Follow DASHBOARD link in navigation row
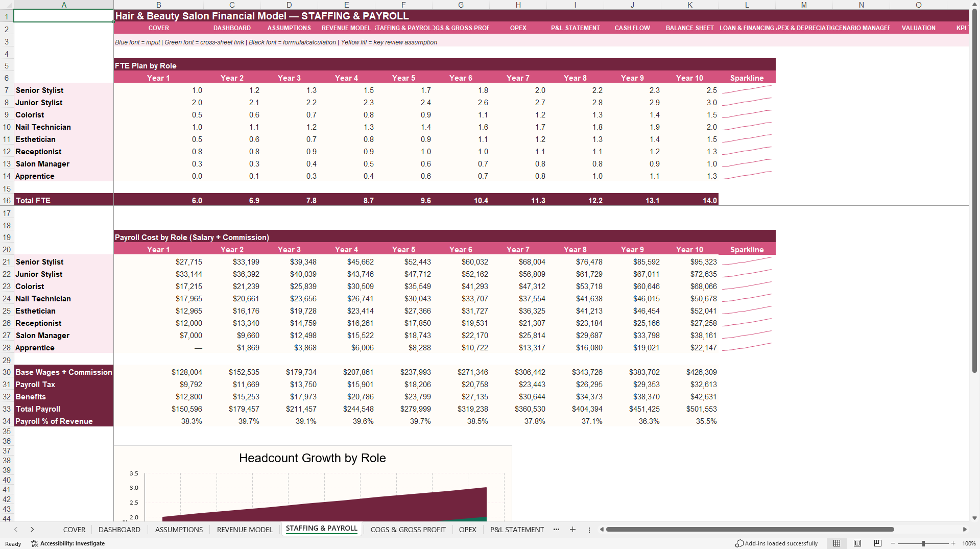The width and height of the screenshot is (980, 549). pos(232,28)
